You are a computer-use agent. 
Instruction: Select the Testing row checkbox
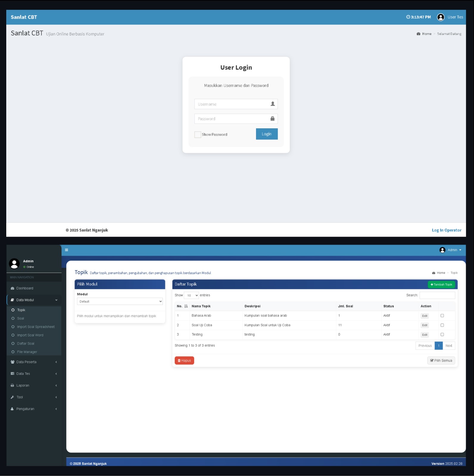tap(442, 335)
